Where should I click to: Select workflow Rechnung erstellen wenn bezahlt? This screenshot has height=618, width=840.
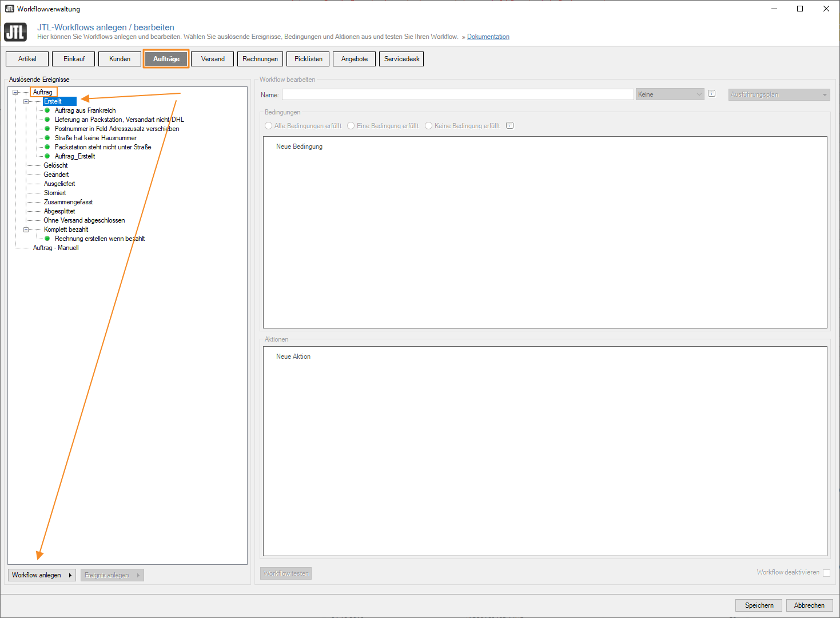click(x=99, y=239)
